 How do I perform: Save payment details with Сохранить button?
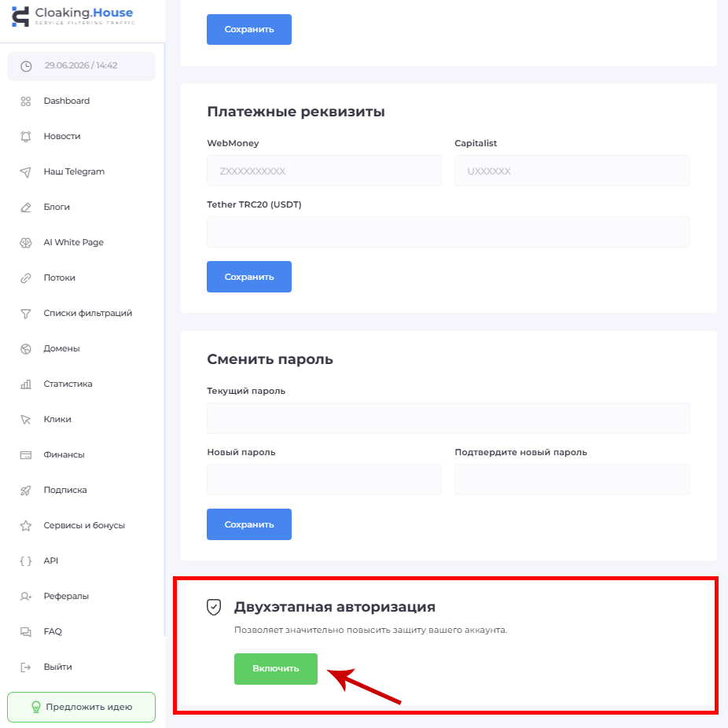pos(249,277)
